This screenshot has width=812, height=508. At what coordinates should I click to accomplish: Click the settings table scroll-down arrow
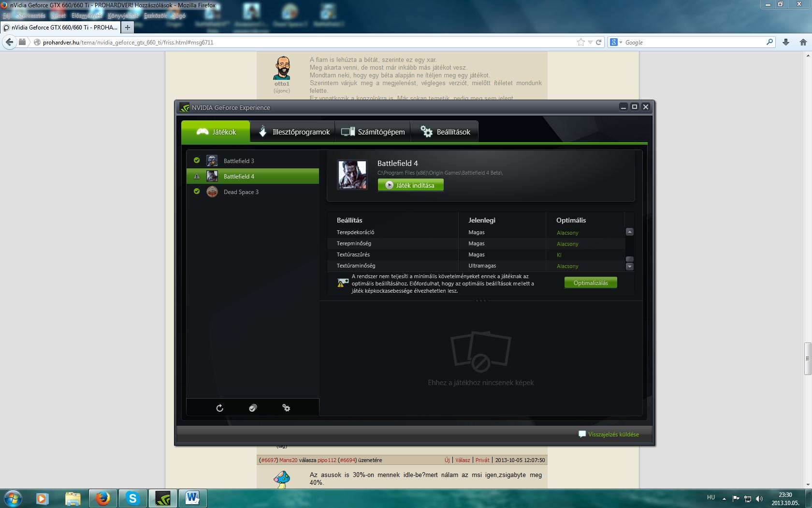tap(629, 266)
